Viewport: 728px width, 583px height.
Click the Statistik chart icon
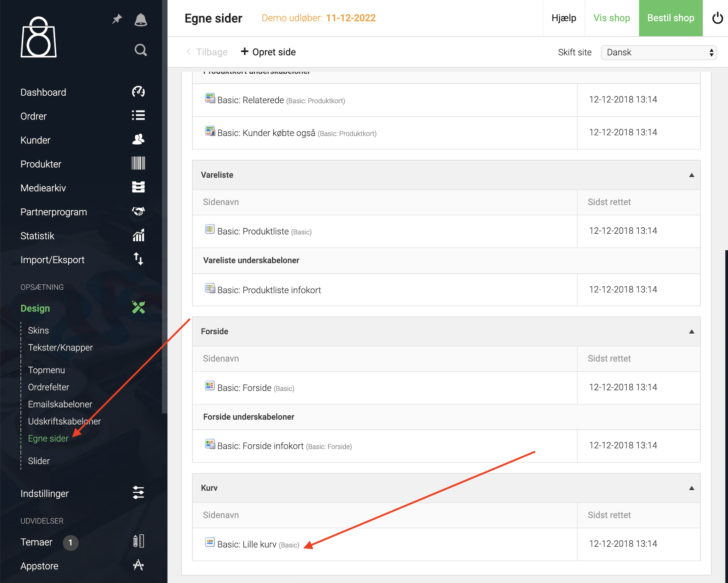(138, 235)
